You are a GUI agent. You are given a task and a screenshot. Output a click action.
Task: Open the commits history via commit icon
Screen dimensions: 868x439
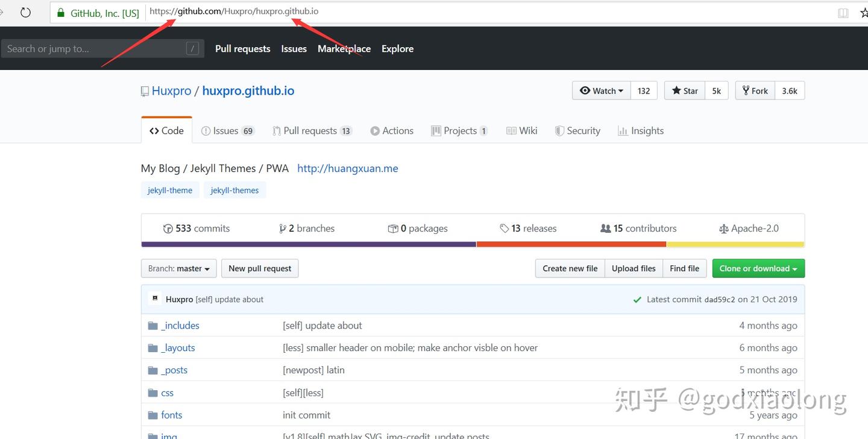(168, 229)
